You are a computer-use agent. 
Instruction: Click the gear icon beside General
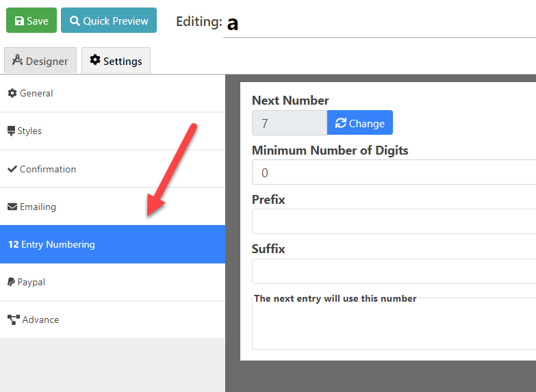point(12,94)
